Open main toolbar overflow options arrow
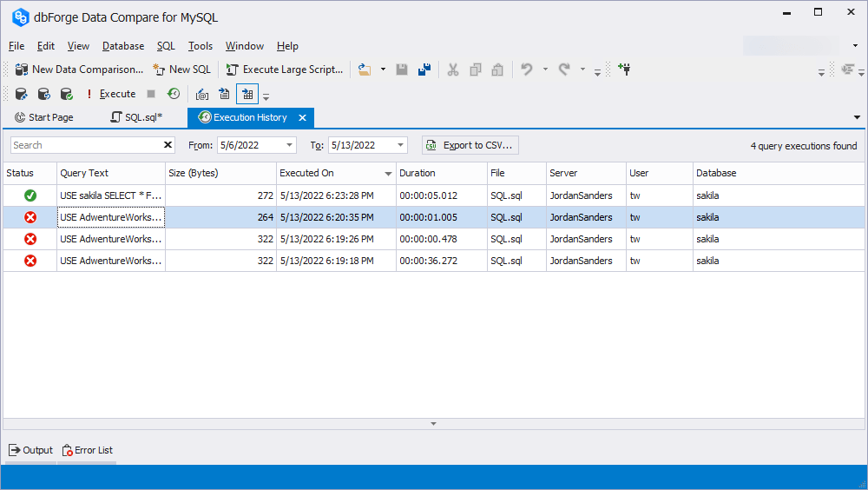 pos(597,72)
